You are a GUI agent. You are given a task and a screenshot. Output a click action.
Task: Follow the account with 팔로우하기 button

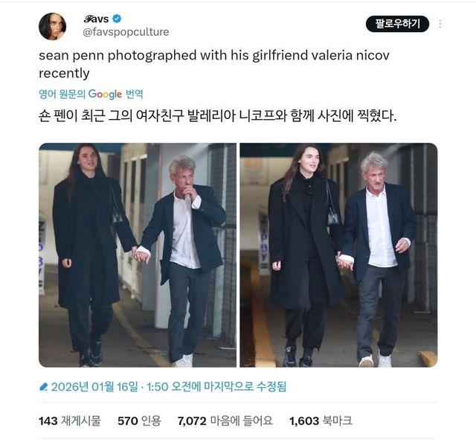coord(397,24)
